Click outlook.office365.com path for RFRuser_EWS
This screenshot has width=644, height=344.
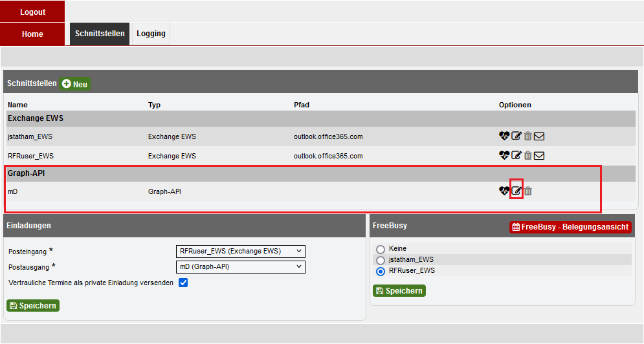(x=328, y=156)
